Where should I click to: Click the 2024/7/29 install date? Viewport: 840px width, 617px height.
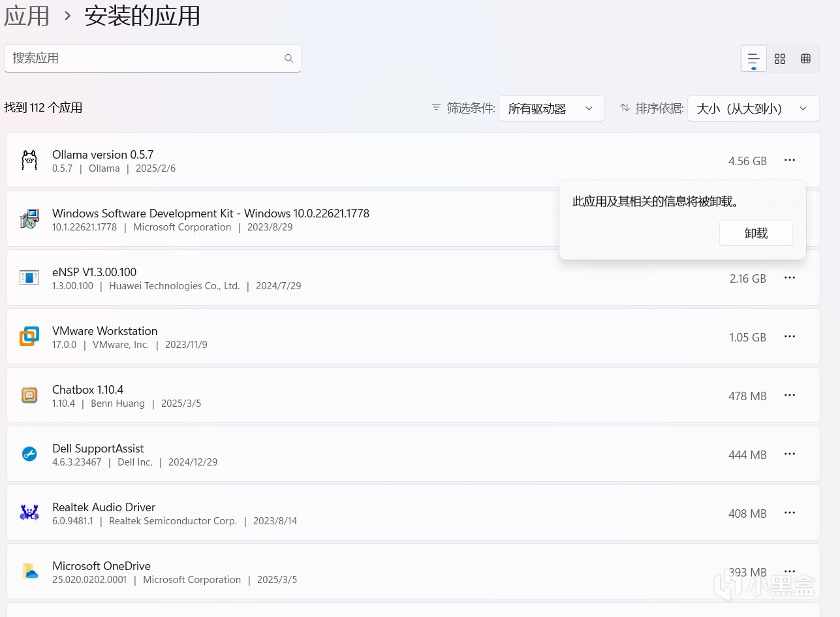[x=279, y=286]
